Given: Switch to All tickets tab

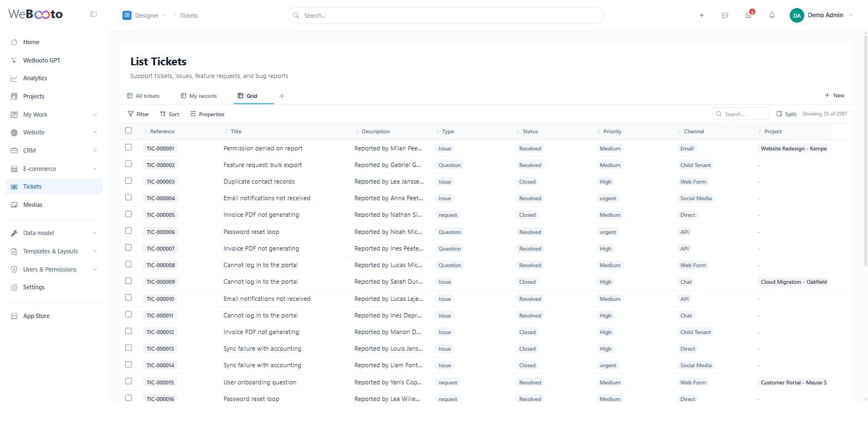Looking at the screenshot, I should pos(143,96).
